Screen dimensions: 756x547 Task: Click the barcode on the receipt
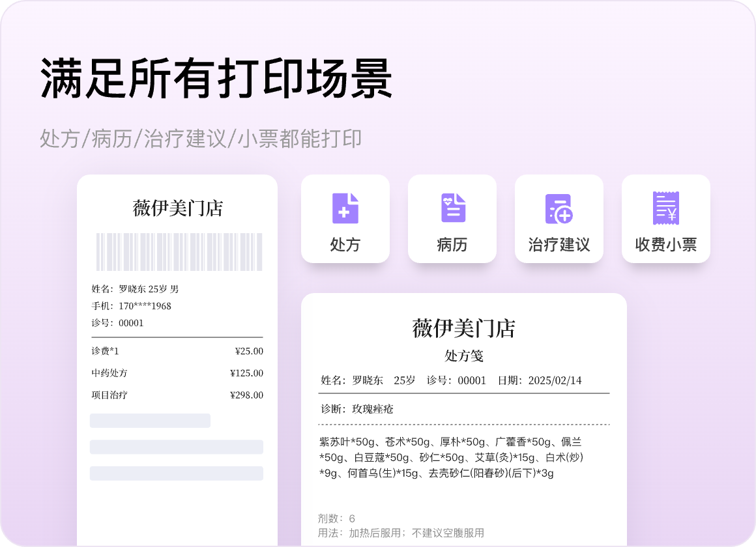[179, 251]
